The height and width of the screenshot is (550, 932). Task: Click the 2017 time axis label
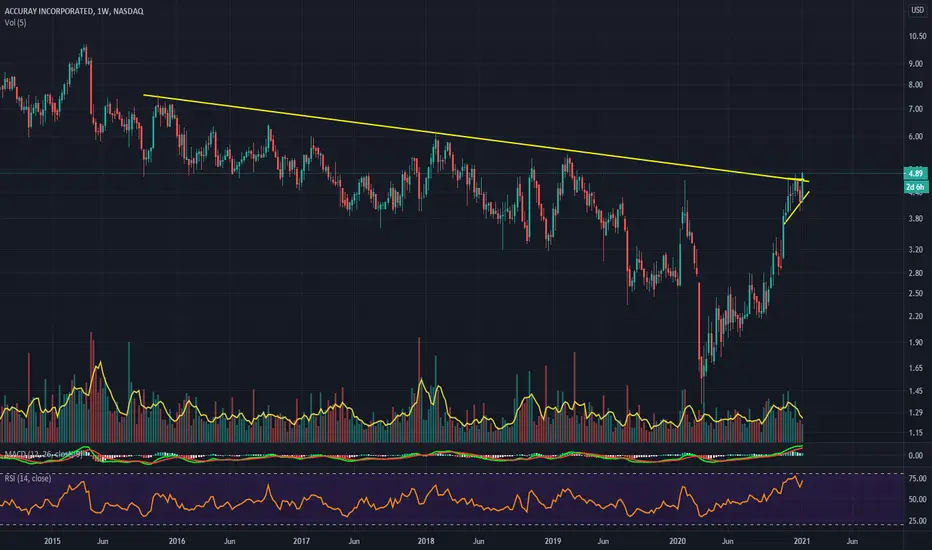(x=301, y=541)
